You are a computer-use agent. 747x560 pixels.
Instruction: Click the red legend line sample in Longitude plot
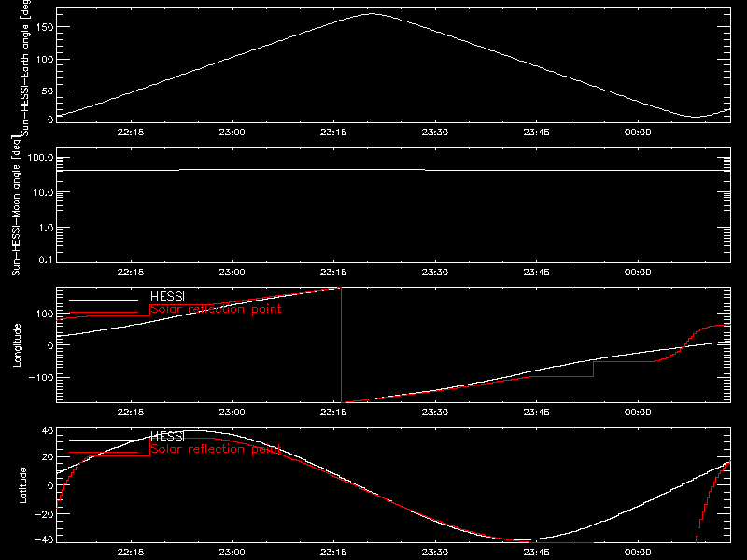104,313
